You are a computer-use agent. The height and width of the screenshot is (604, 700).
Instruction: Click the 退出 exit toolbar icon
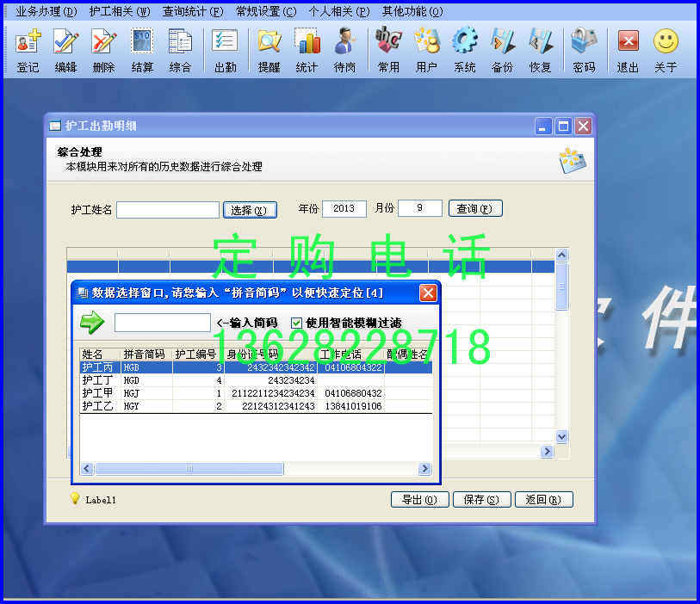pos(628,50)
